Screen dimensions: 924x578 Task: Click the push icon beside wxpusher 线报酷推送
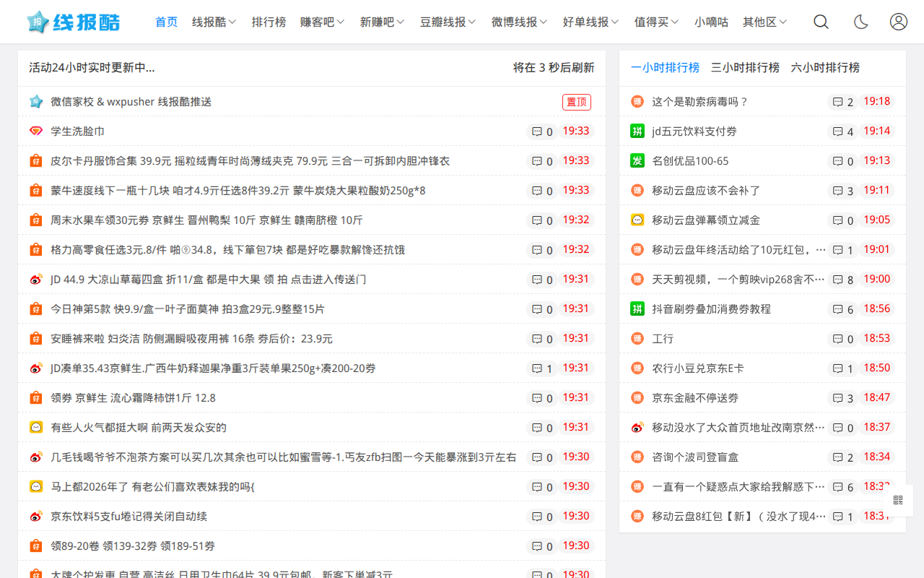click(x=36, y=101)
